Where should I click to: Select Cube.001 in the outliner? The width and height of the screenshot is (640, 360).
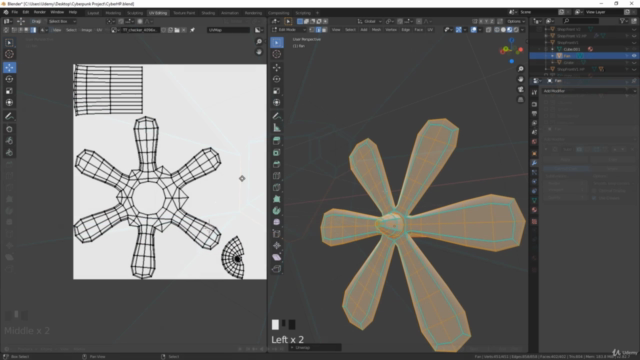click(x=571, y=49)
